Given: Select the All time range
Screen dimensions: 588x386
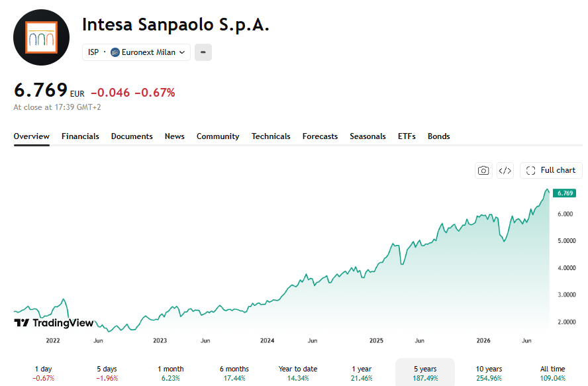Looking at the screenshot, I should [552, 373].
